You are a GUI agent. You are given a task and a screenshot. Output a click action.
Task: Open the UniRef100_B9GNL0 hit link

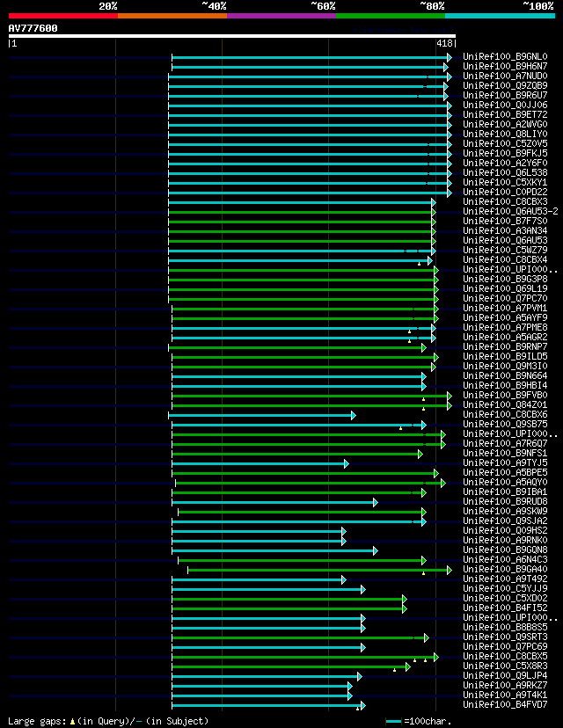coord(505,56)
